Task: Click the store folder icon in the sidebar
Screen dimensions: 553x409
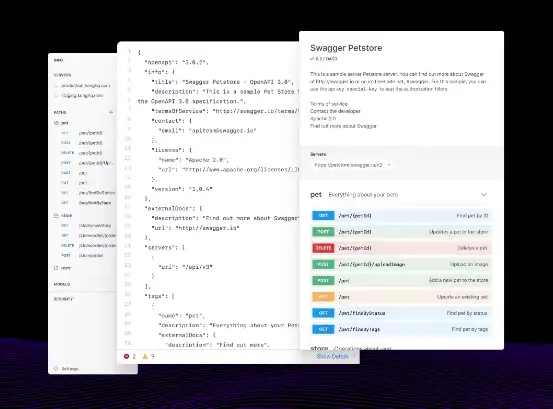Action: click(56, 215)
